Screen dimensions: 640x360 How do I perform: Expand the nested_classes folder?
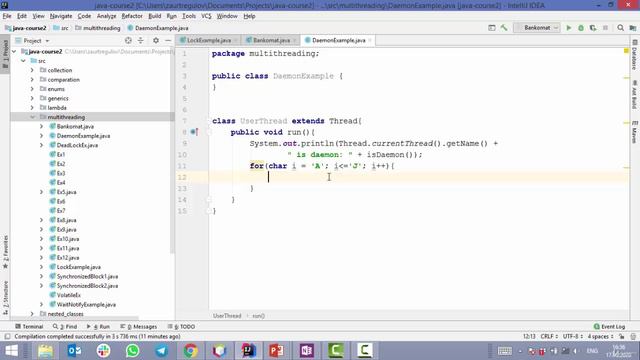pos(32,314)
